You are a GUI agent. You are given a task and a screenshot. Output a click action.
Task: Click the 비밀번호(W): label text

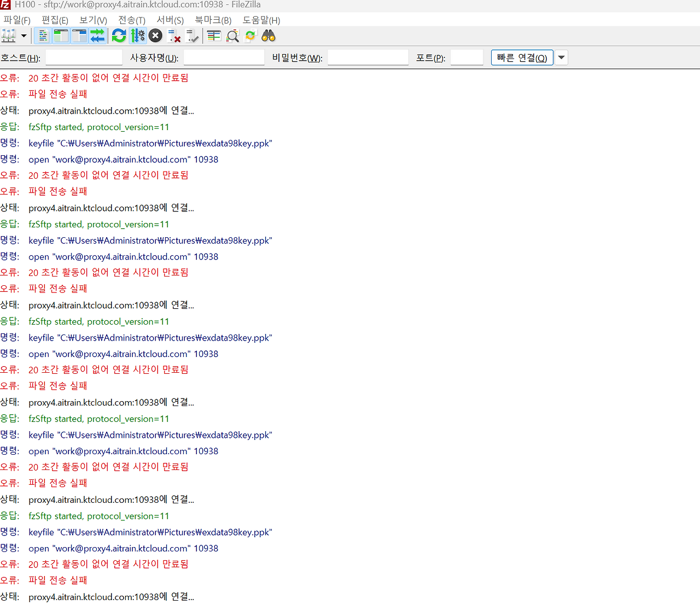click(x=297, y=58)
